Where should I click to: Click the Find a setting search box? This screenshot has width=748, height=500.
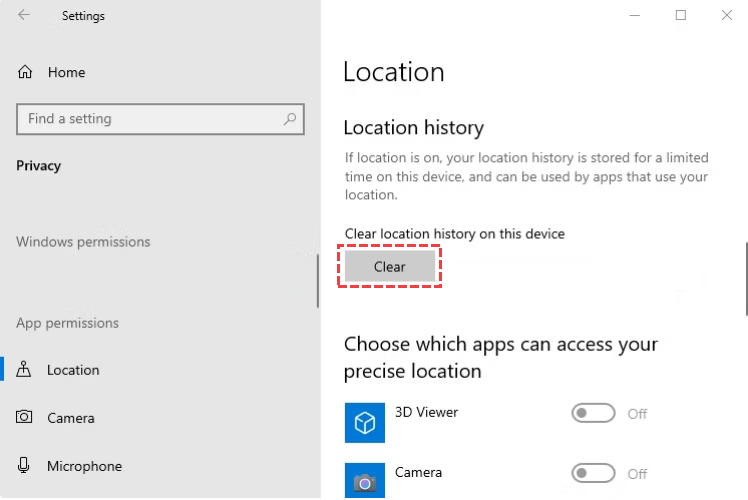(x=150, y=119)
